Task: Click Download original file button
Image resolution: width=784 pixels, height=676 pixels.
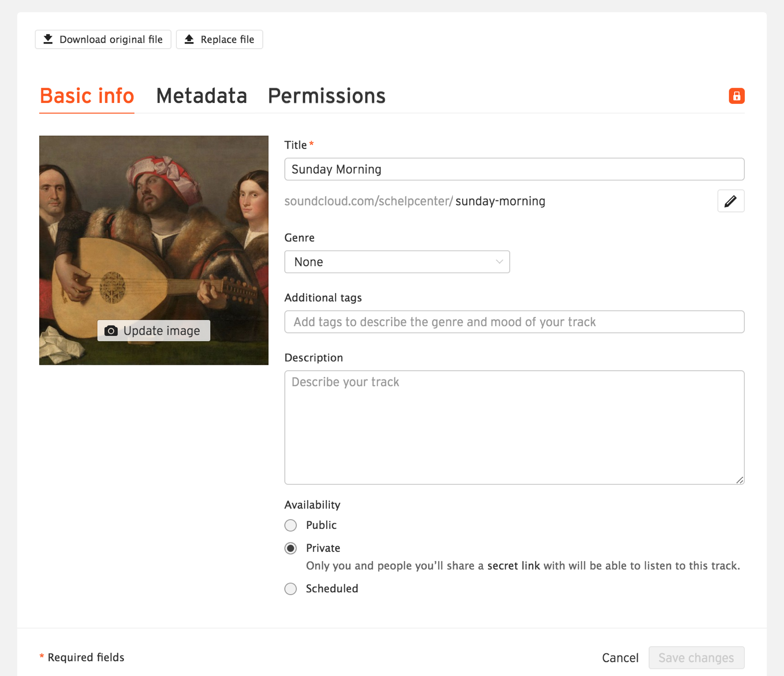Action: click(x=103, y=39)
